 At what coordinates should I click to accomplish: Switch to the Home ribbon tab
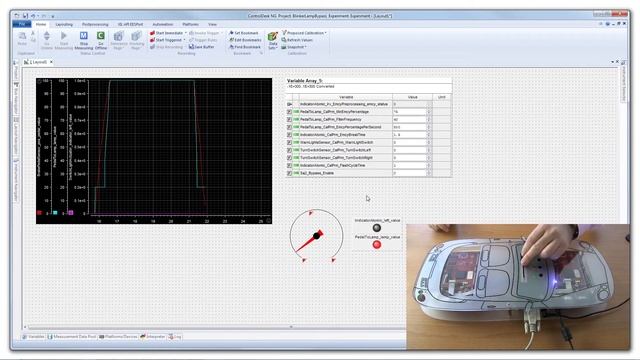coord(41,24)
